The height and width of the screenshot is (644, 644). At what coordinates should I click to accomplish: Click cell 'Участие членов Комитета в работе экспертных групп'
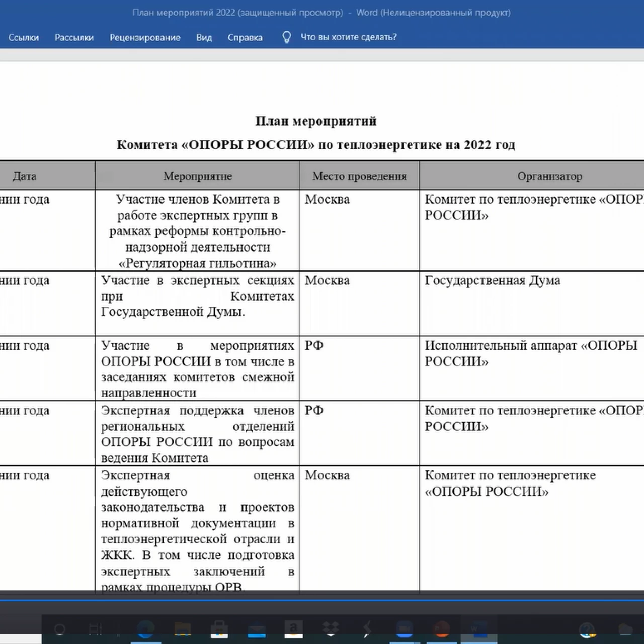tap(197, 231)
